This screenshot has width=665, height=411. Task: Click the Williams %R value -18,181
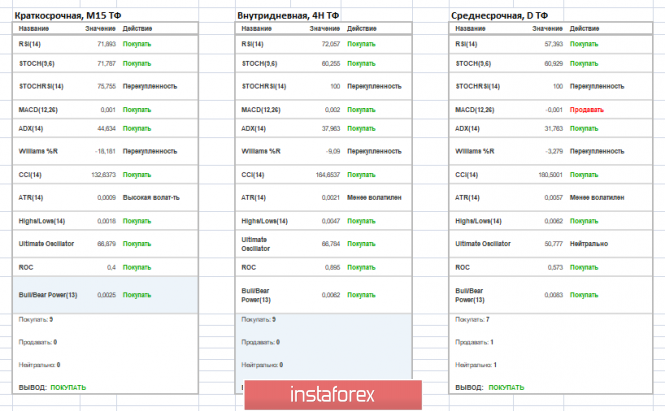(105, 151)
